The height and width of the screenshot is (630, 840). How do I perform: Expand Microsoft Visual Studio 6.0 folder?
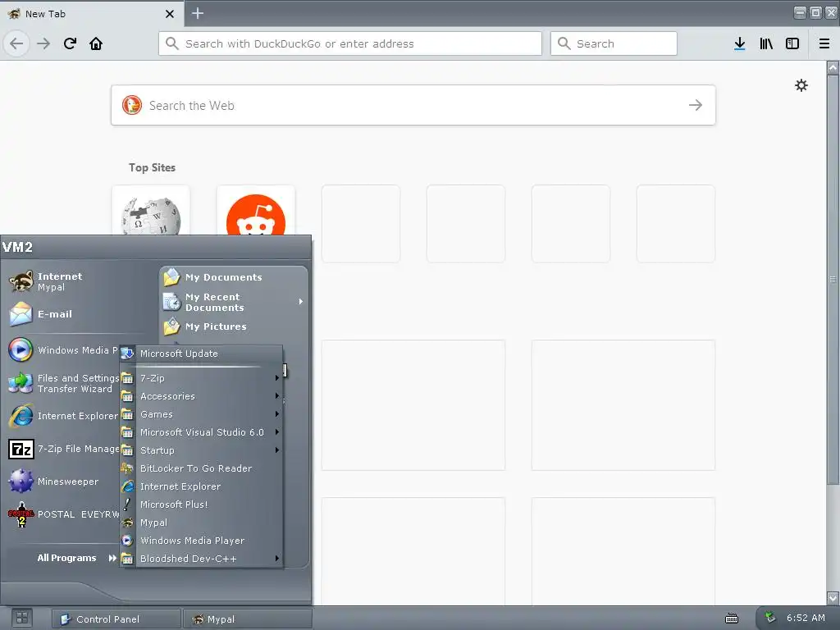click(x=202, y=432)
